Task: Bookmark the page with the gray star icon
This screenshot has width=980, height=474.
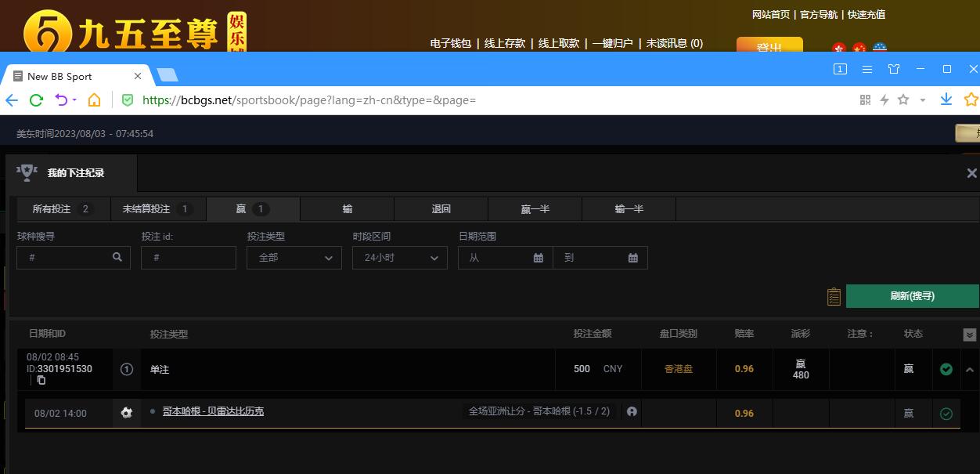Action: [903, 100]
